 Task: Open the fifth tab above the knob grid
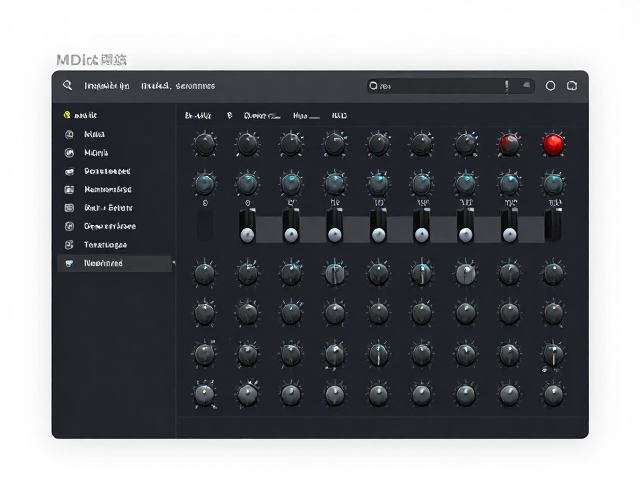pos(339,116)
